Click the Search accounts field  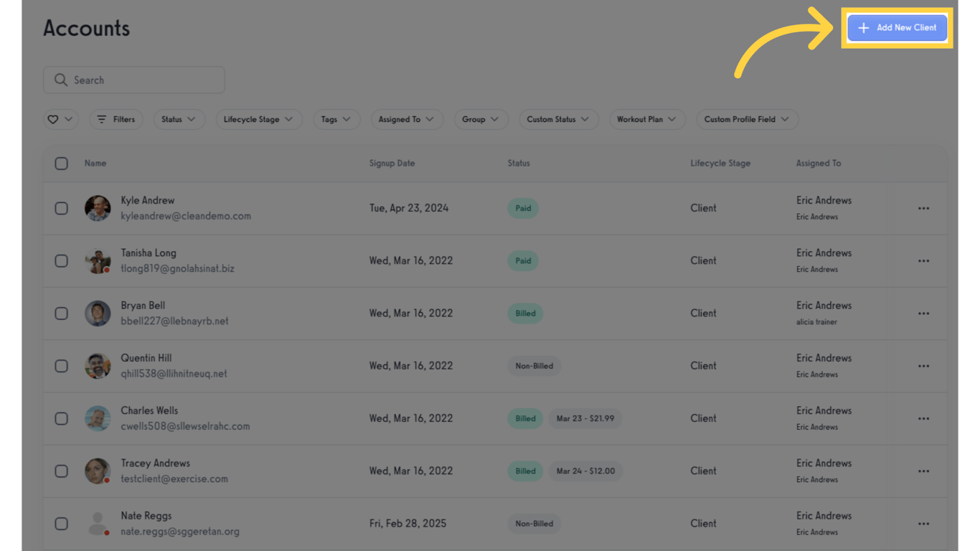[x=143, y=80]
